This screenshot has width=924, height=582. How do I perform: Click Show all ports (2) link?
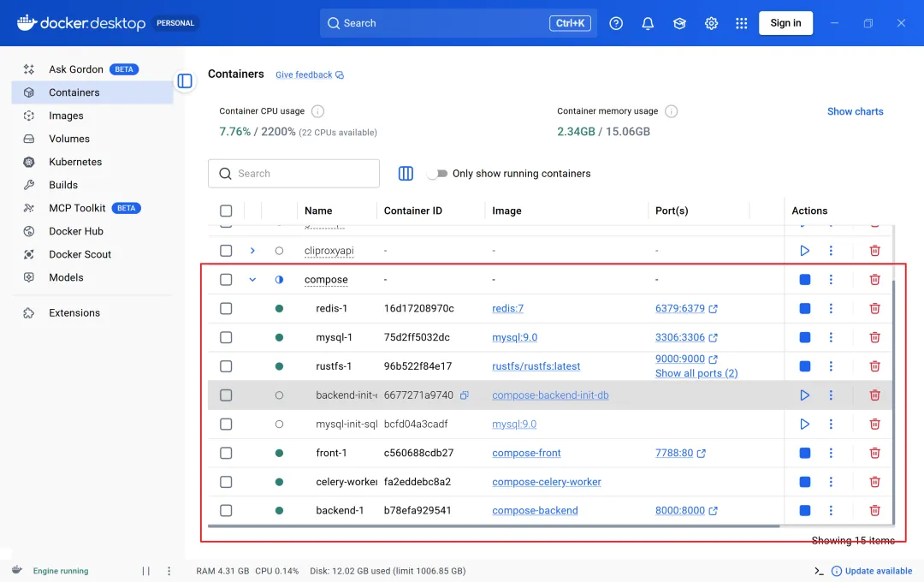(x=696, y=373)
